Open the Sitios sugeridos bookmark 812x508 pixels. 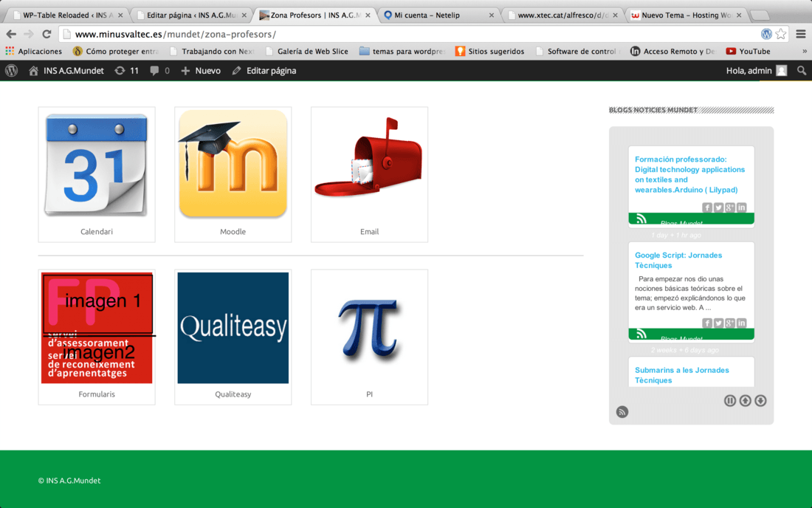pos(490,51)
